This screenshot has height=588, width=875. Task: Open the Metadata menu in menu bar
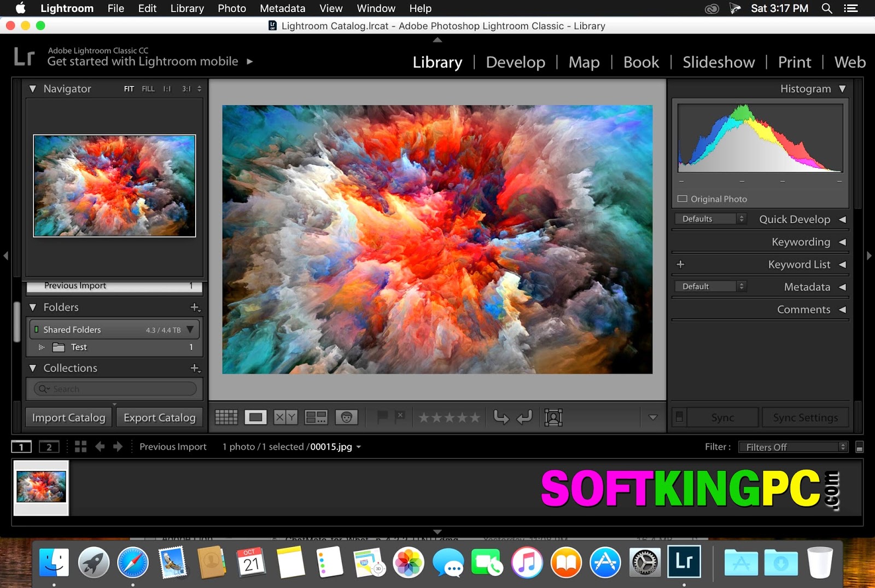pyautogui.click(x=283, y=8)
